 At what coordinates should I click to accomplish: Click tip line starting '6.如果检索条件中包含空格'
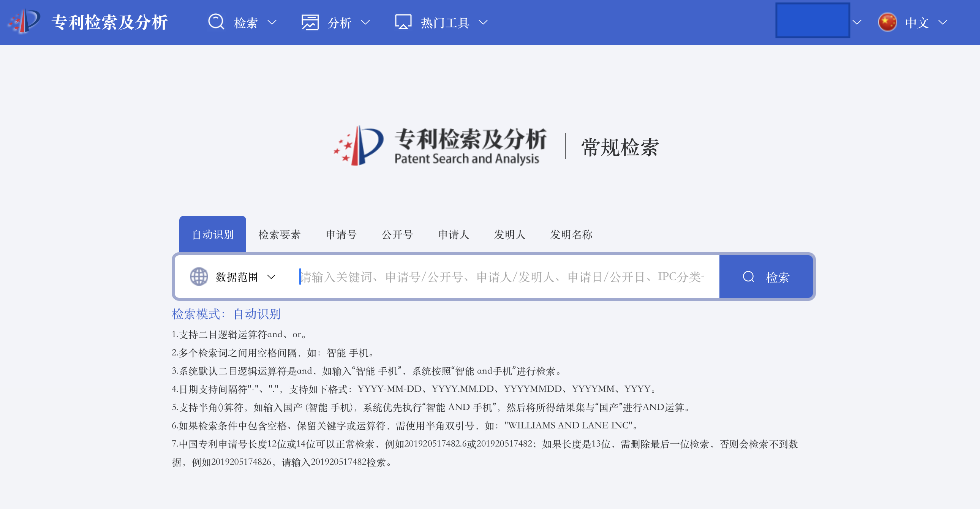(405, 425)
